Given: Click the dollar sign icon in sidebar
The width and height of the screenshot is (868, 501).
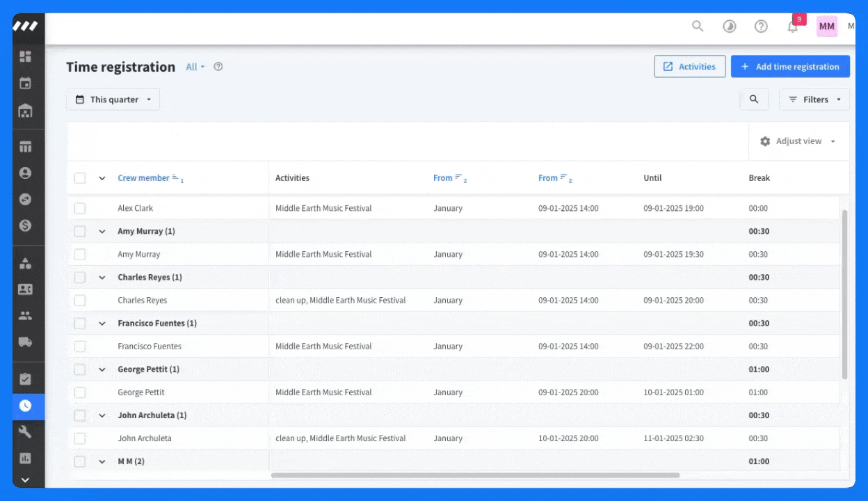Looking at the screenshot, I should point(26,225).
